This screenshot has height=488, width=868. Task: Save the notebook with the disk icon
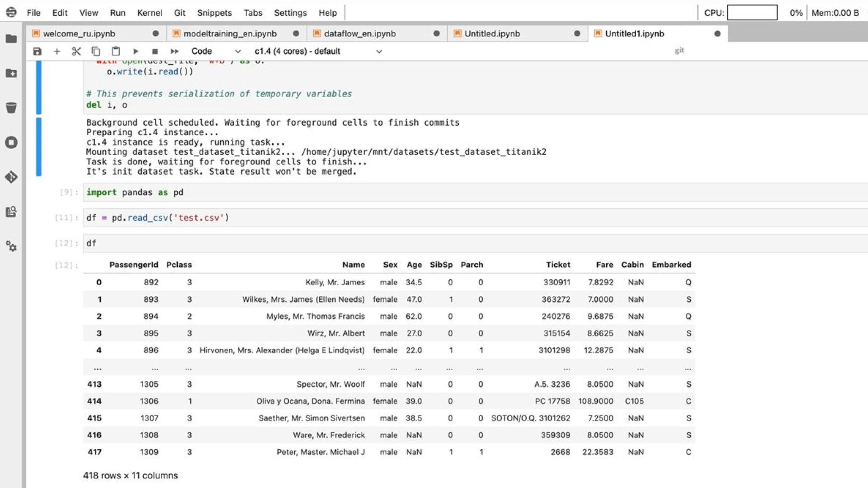(38, 51)
